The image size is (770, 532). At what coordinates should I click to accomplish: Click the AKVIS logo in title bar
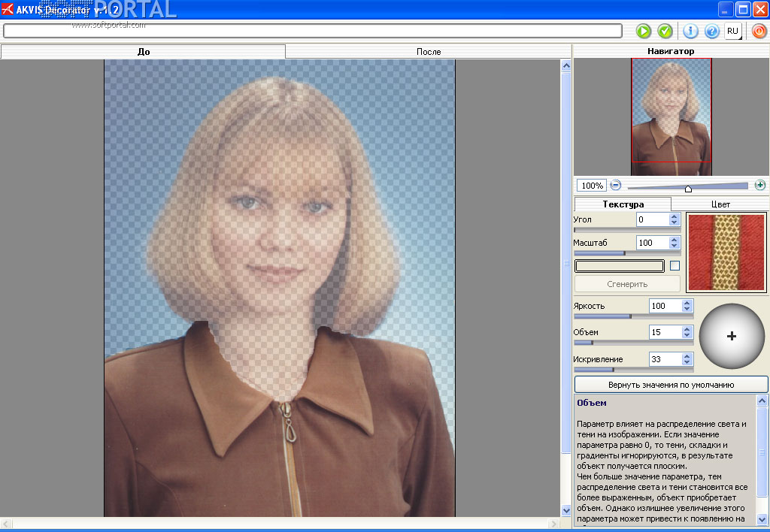(8, 8)
